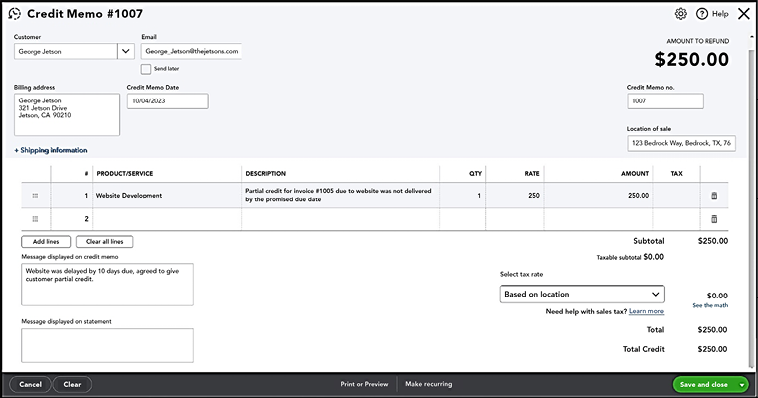Click the Total Credit $250.00 value

click(x=712, y=349)
